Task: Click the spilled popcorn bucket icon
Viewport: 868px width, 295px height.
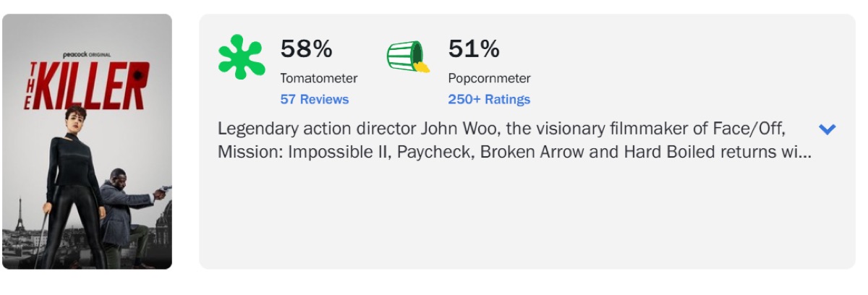Action: coord(408,57)
